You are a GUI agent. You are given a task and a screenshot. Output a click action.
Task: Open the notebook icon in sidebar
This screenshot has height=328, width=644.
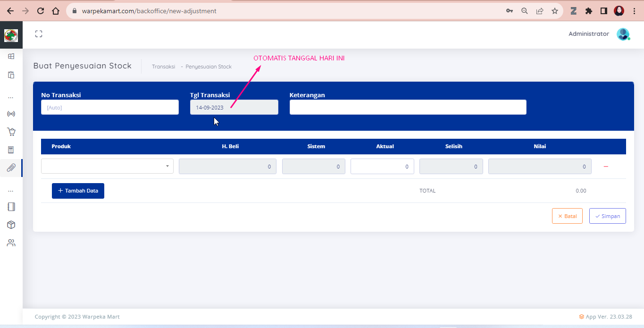click(x=11, y=207)
